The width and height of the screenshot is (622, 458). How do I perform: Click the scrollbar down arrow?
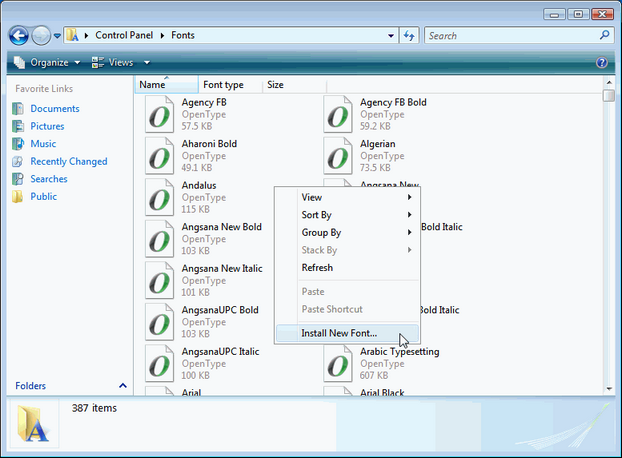pos(609,389)
